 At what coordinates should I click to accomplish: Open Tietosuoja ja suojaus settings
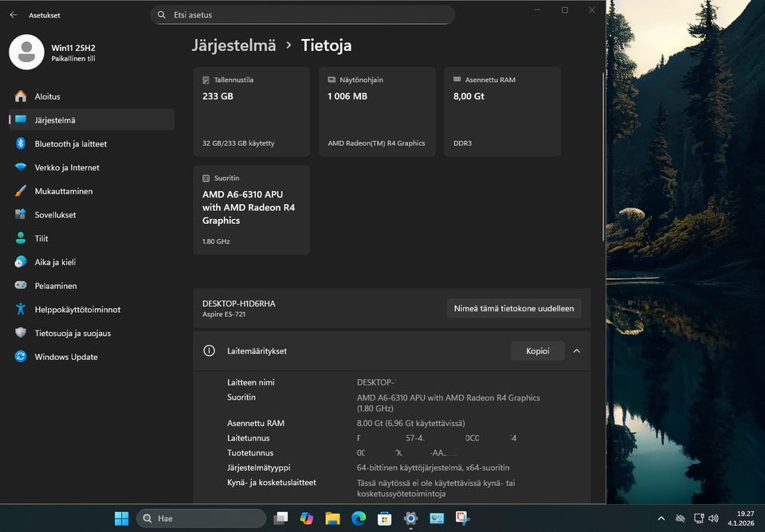coord(73,333)
